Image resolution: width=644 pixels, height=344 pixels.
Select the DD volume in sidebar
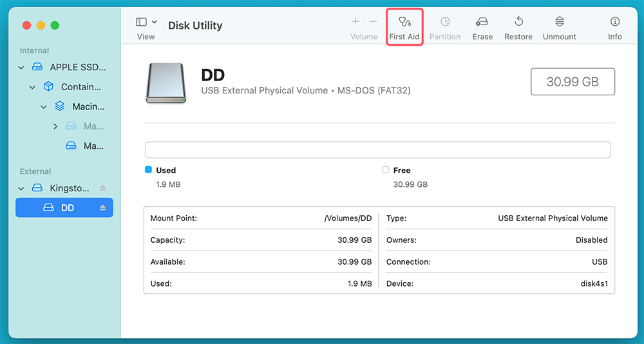[67, 208]
